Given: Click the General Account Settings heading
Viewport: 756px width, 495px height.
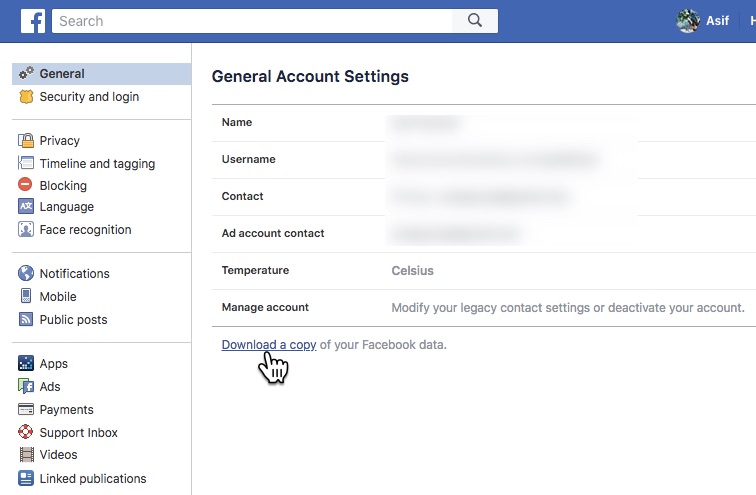Looking at the screenshot, I should tap(310, 77).
